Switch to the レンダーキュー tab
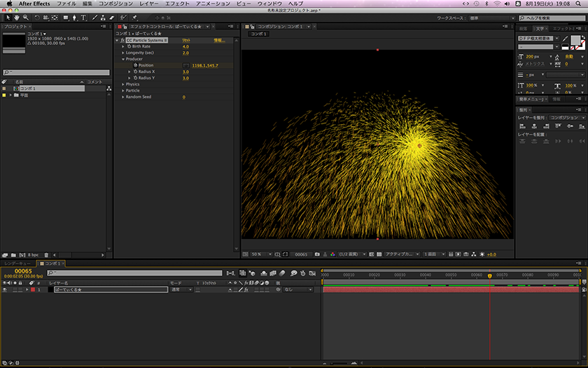 click(19, 264)
